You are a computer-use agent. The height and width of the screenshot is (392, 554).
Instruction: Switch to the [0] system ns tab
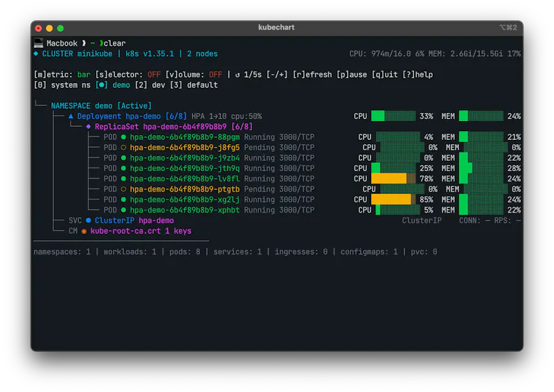click(x=62, y=85)
